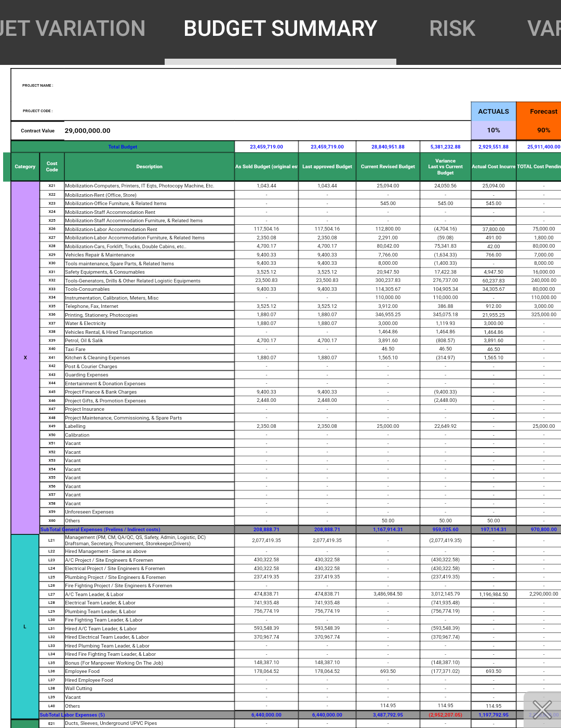Click the total 2,929,551.88 actuals value
Viewport: 561px width, 728px height.
(x=493, y=147)
